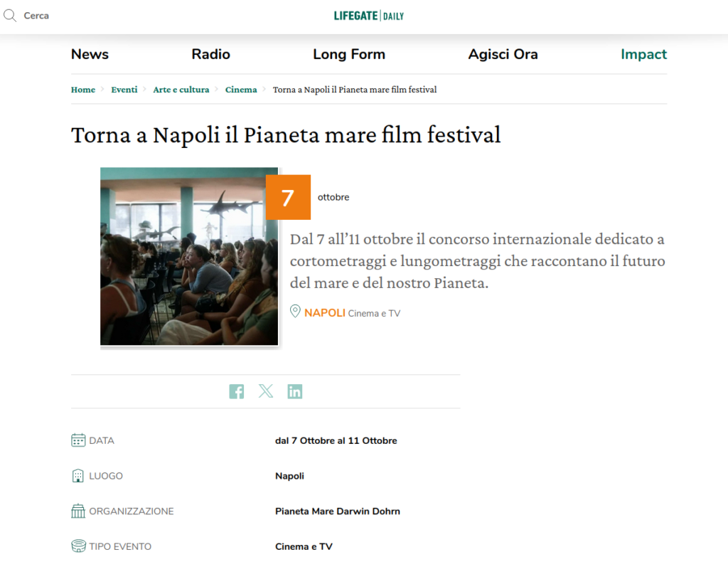Click the DATA calendar icon
The width and height of the screenshot is (728, 562).
point(78,440)
